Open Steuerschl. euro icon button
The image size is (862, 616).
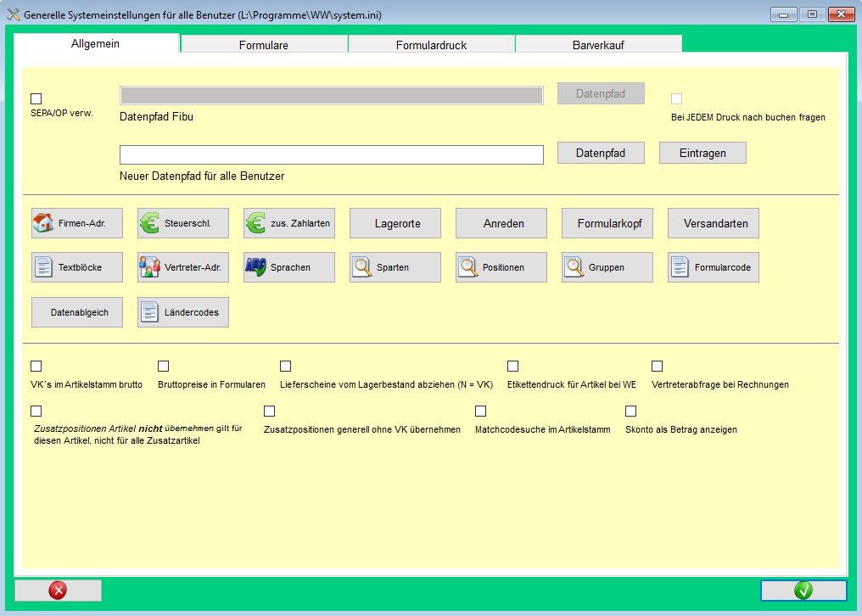click(x=183, y=223)
